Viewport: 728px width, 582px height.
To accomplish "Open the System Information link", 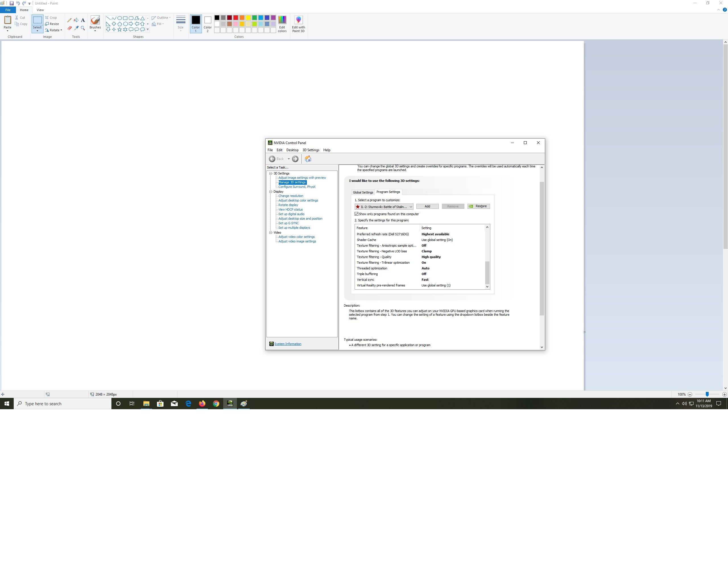I will click(288, 344).
